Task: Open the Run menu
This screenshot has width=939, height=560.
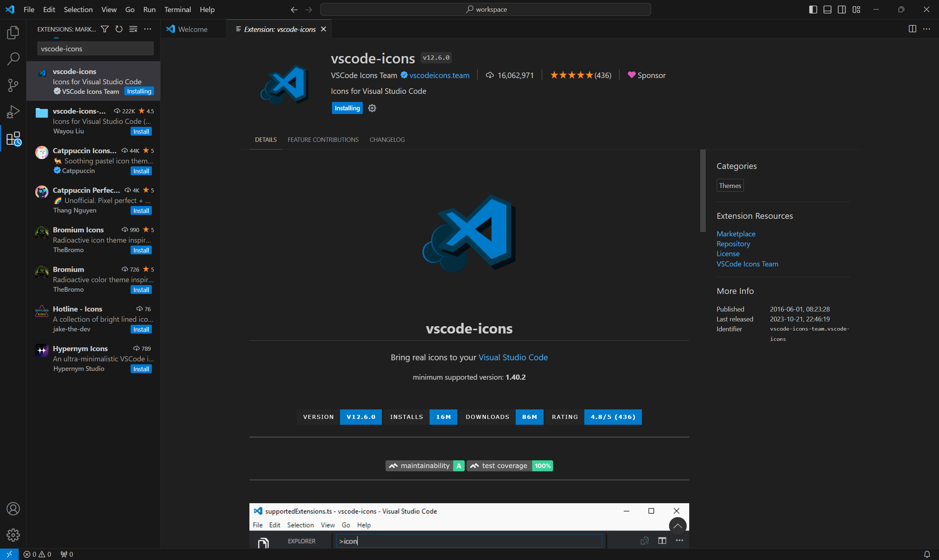Action: pos(149,10)
